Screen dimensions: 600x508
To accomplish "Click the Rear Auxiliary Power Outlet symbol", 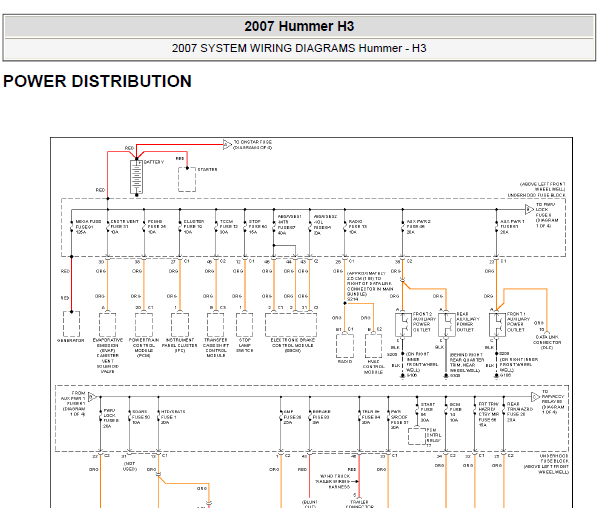I will point(446,325).
